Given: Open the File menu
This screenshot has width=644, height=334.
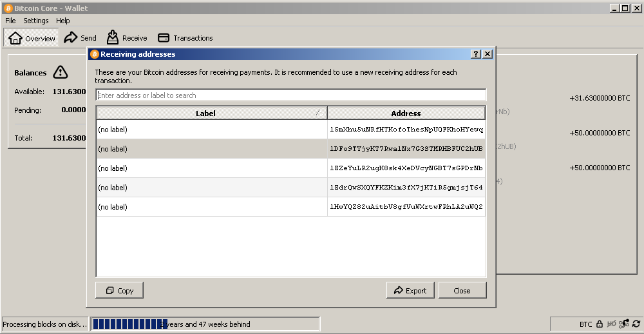Looking at the screenshot, I should tap(10, 21).
